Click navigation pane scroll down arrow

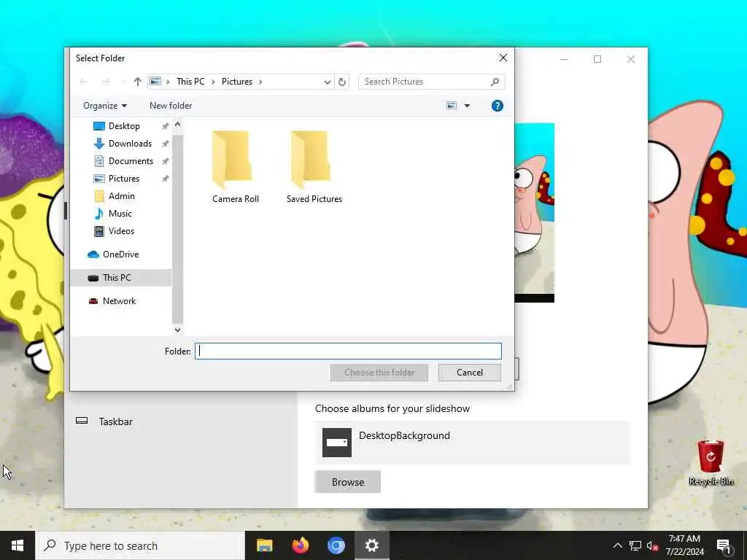[178, 330]
